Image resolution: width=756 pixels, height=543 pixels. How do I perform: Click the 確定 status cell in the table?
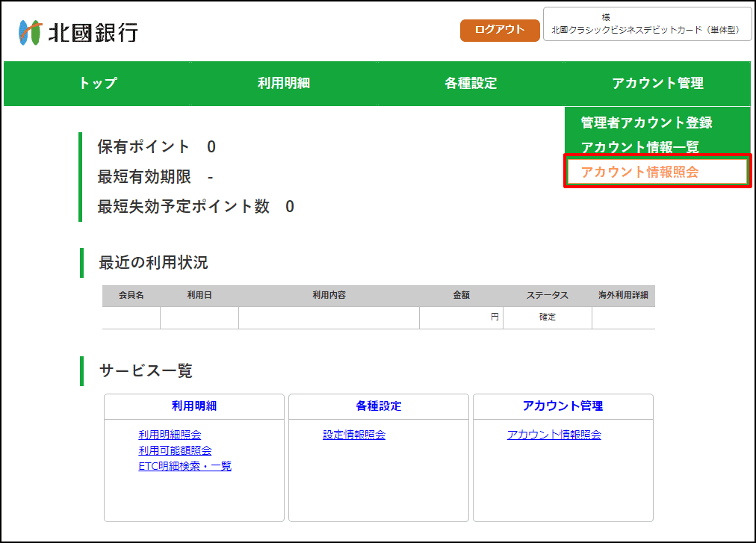(x=548, y=317)
